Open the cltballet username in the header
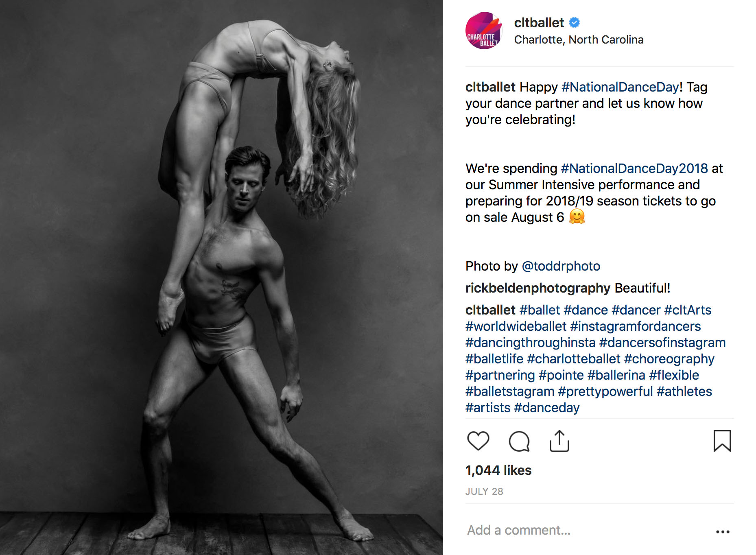The image size is (756, 555). click(539, 23)
